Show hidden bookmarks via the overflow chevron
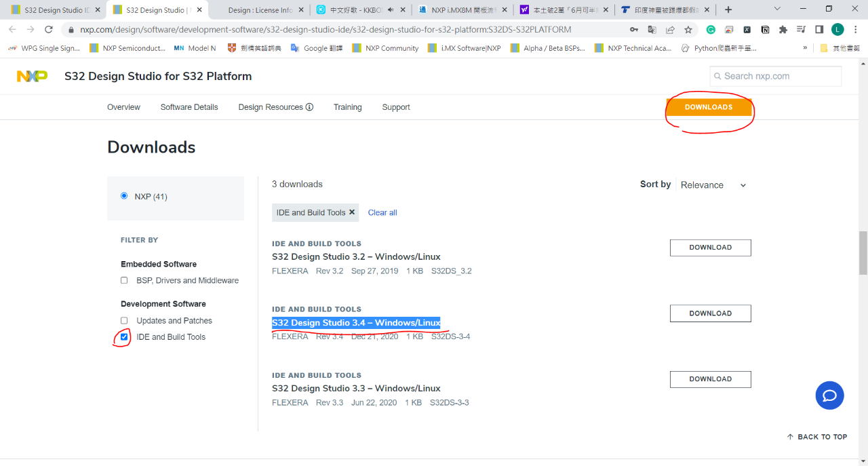The height and width of the screenshot is (466, 868). pos(805,48)
